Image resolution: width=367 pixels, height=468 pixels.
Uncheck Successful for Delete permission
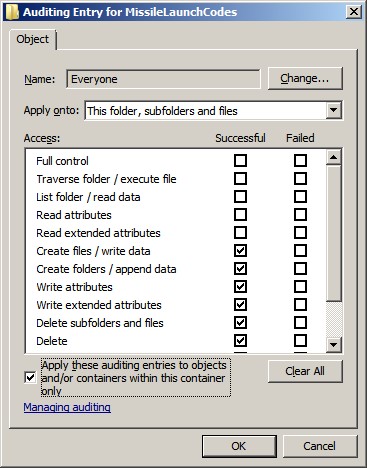tap(240, 341)
